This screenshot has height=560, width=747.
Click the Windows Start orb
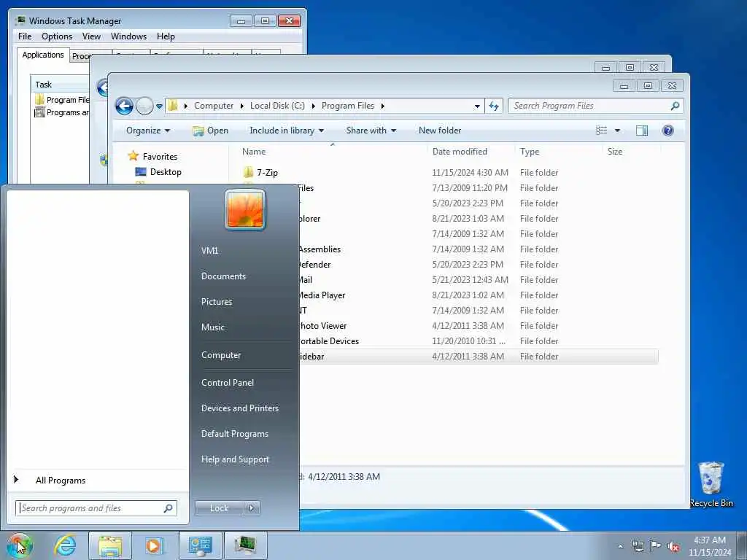(20, 545)
